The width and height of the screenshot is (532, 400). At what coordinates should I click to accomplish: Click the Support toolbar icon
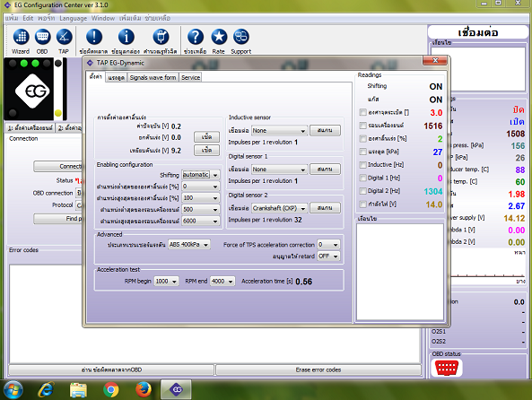pyautogui.click(x=241, y=37)
